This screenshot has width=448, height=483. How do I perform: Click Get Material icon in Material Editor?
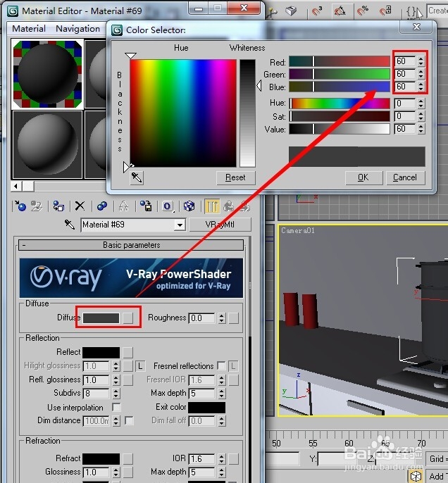[20, 206]
